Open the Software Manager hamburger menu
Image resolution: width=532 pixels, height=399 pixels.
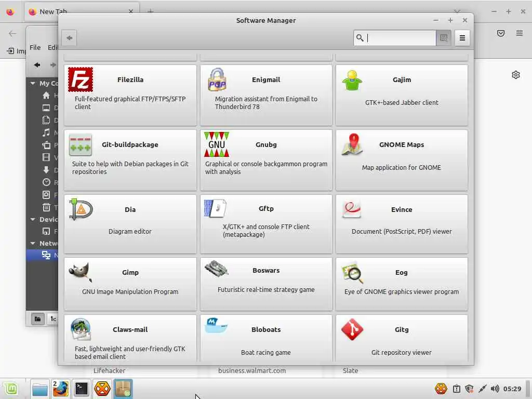(462, 37)
